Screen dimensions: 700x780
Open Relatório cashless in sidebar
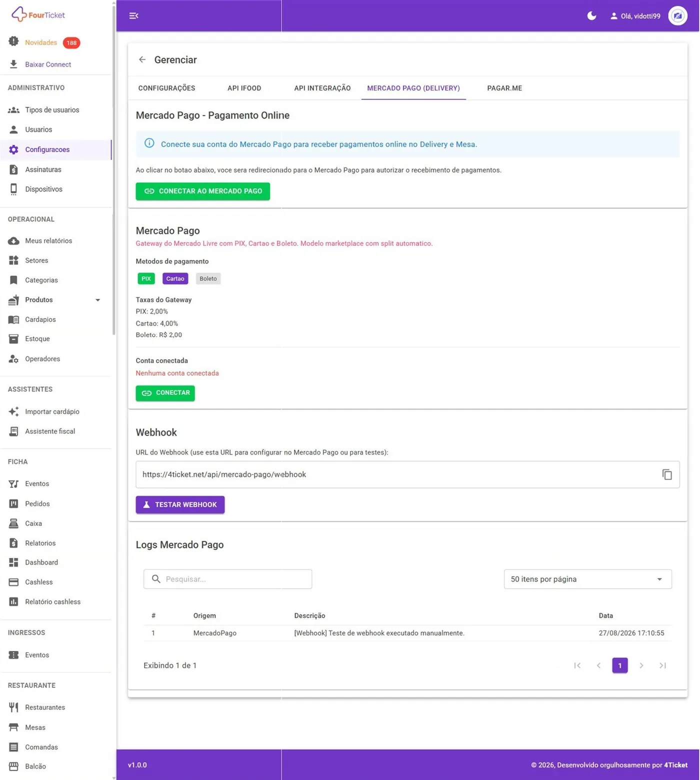click(52, 602)
